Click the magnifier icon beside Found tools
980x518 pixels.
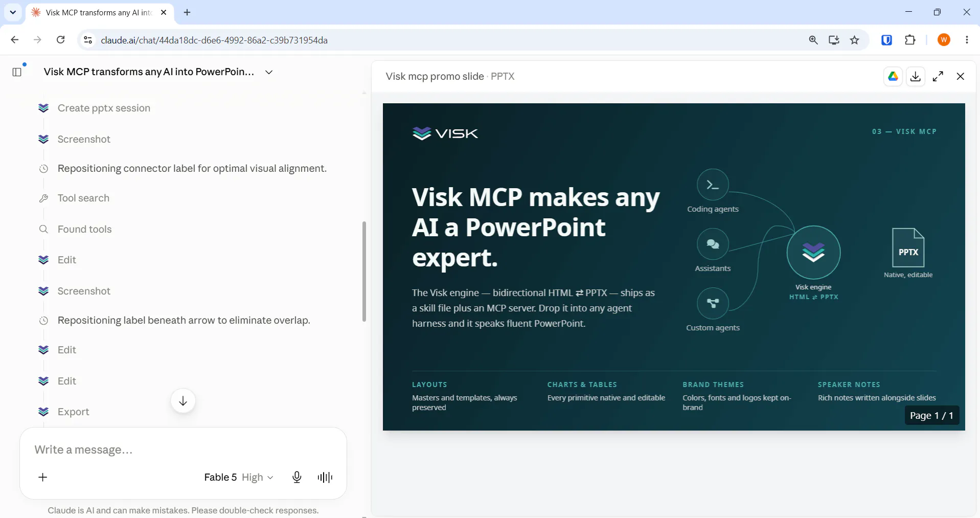(x=43, y=229)
